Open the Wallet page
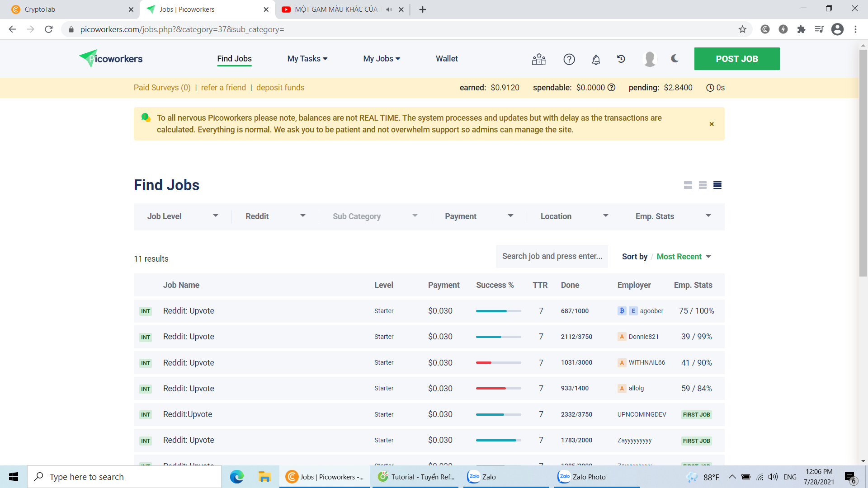This screenshot has height=488, width=868. pyautogui.click(x=447, y=59)
